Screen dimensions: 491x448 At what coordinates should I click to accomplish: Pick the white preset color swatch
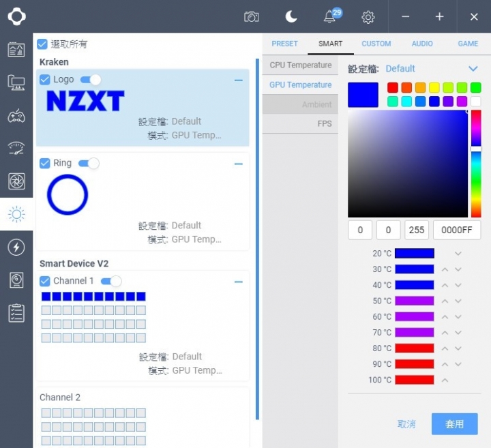tap(476, 102)
